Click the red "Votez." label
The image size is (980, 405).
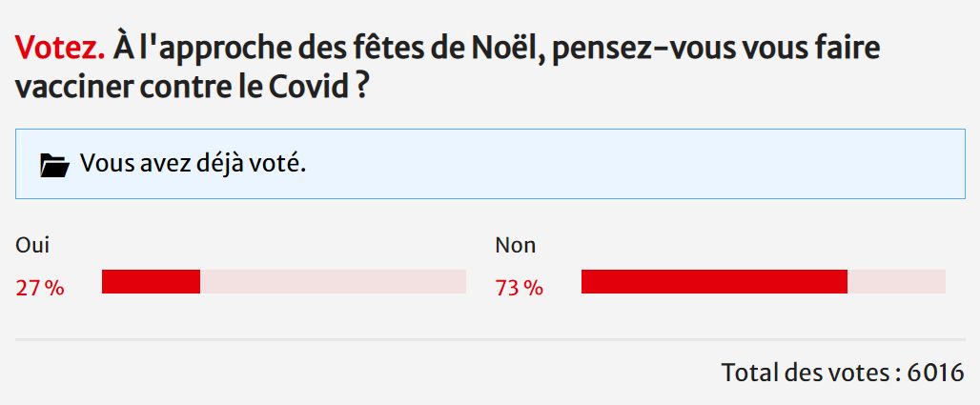pos(59,47)
